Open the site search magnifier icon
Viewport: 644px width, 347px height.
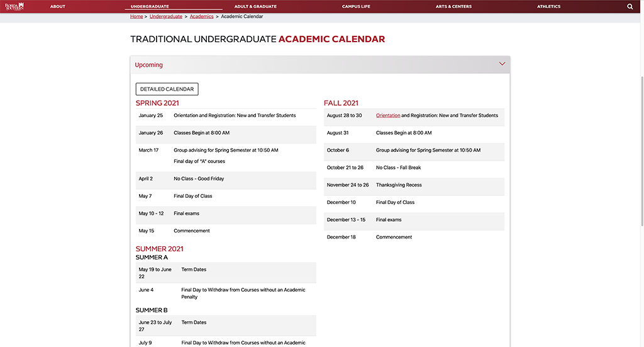[630, 6]
